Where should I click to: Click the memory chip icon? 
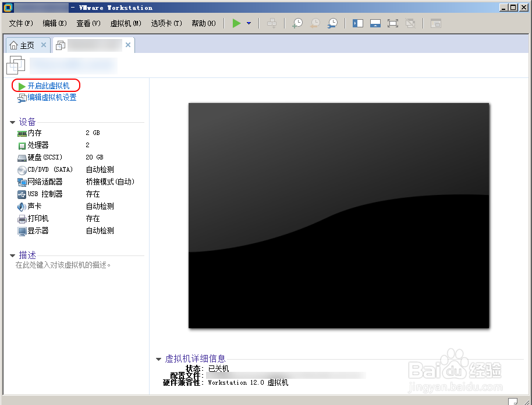22,134
